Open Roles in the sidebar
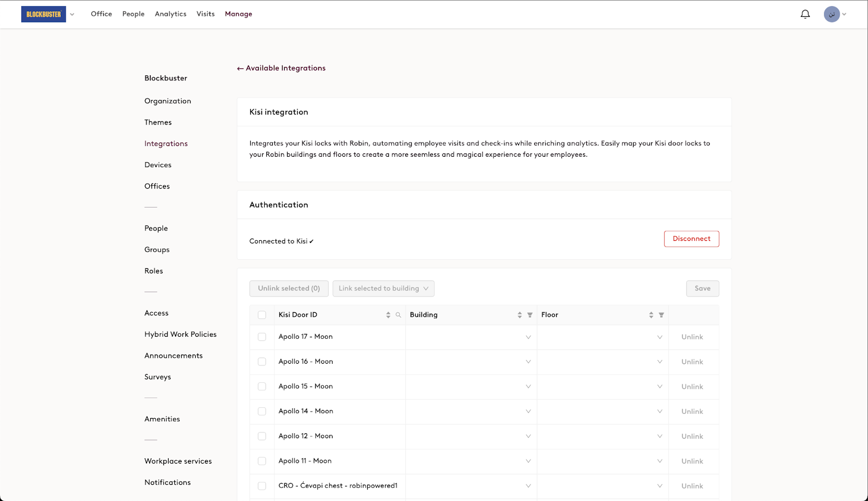This screenshot has width=868, height=501. (154, 271)
